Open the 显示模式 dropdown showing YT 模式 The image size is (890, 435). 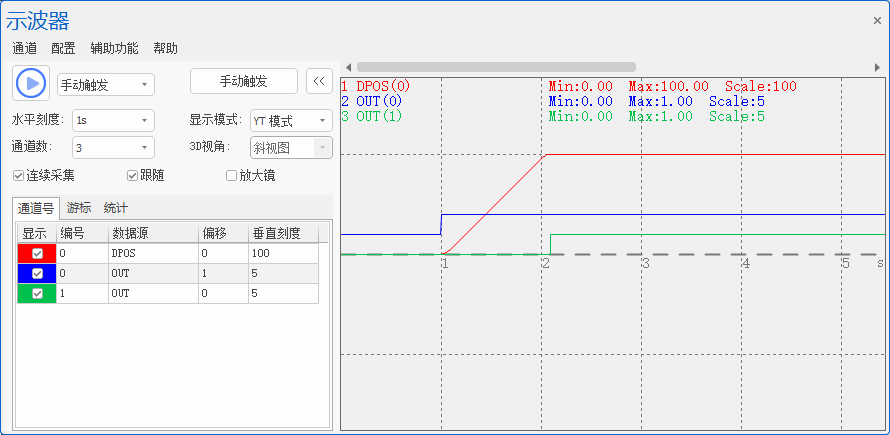[291, 121]
